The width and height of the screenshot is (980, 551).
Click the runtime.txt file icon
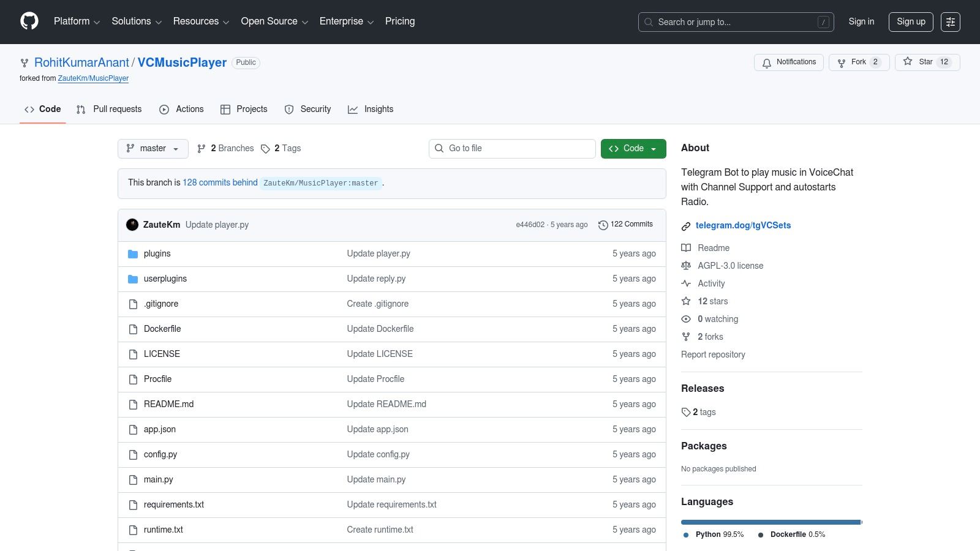coord(133,530)
